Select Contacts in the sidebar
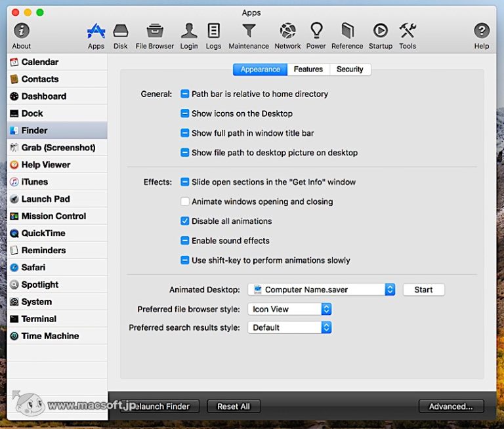The height and width of the screenshot is (429, 504). [57, 79]
